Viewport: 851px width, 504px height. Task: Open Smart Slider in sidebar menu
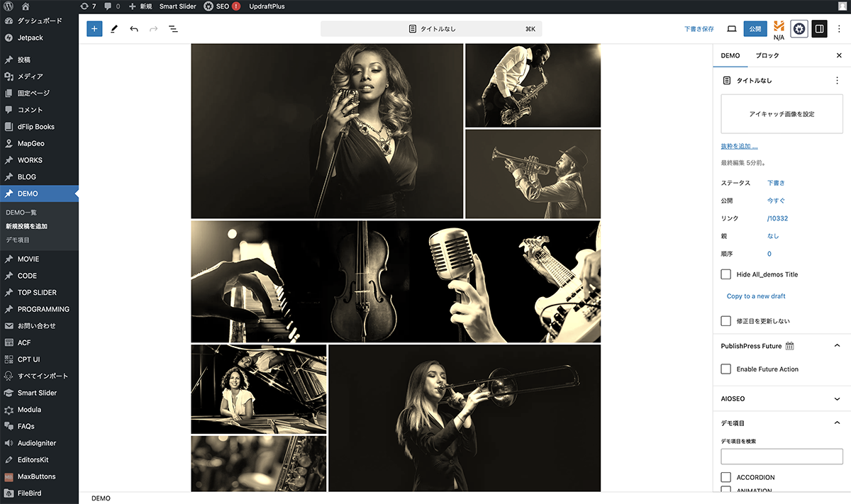tap(37, 393)
